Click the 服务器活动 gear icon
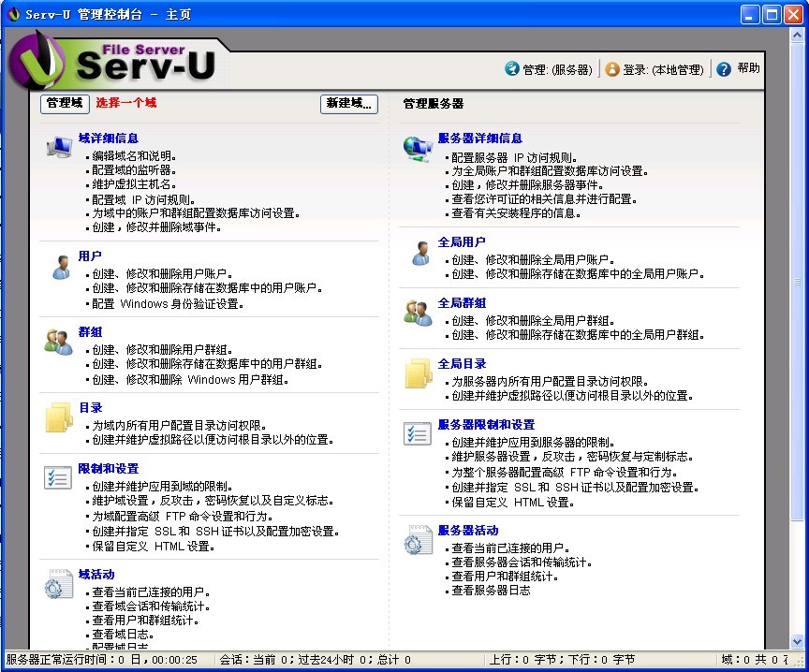This screenshot has width=809, height=672. pos(418,539)
